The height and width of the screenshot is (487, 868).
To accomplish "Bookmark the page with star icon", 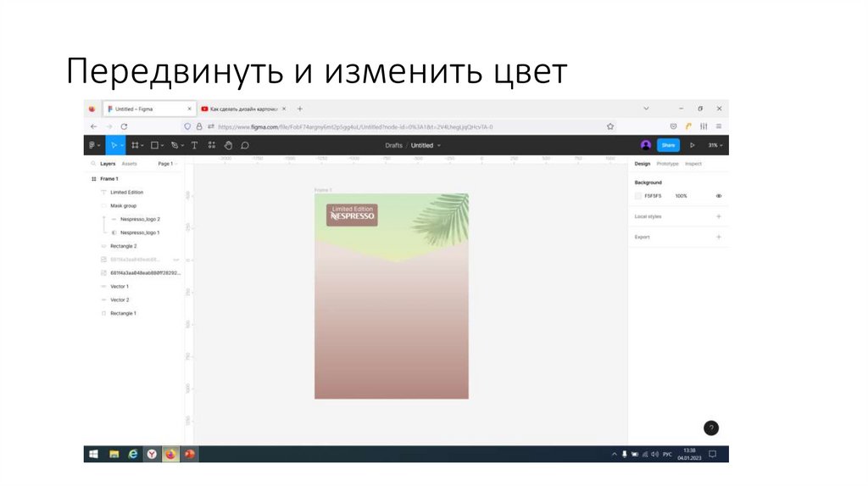I will point(610,126).
